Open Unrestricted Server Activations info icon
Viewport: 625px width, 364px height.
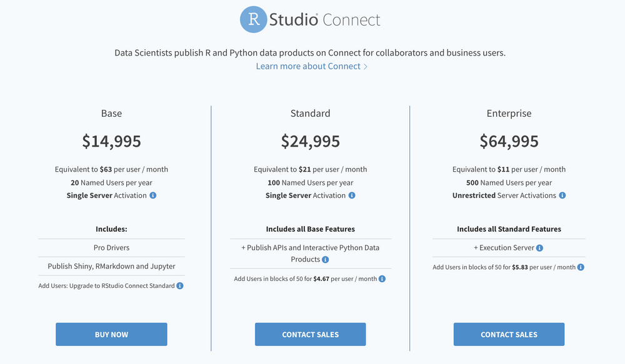click(x=562, y=195)
